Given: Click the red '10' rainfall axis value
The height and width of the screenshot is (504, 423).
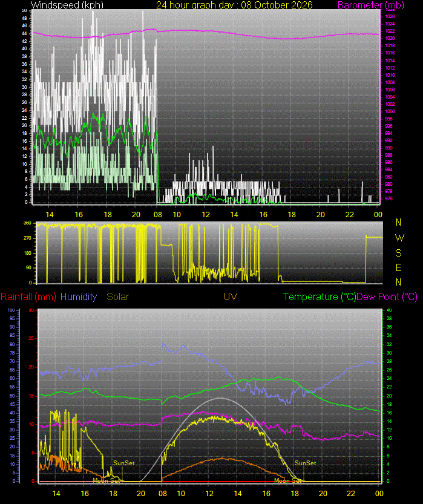Looking at the screenshot, I should 31,425.
